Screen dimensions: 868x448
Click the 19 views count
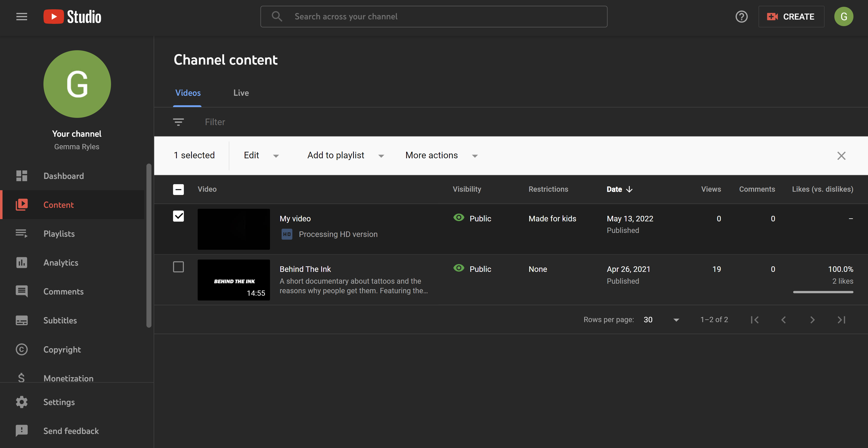(716, 269)
